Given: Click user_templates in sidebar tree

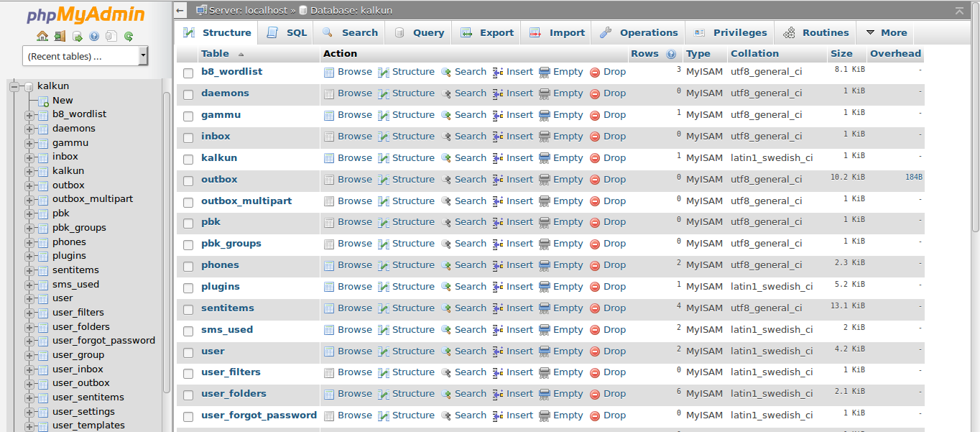Looking at the screenshot, I should tap(88, 425).
